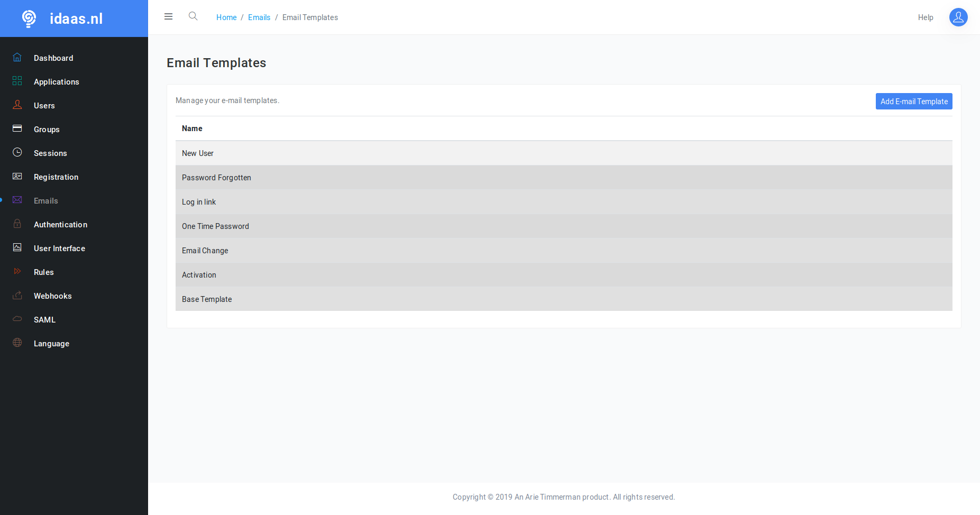Click the Sessions clock icon
This screenshot has height=515, width=980.
[x=17, y=152]
